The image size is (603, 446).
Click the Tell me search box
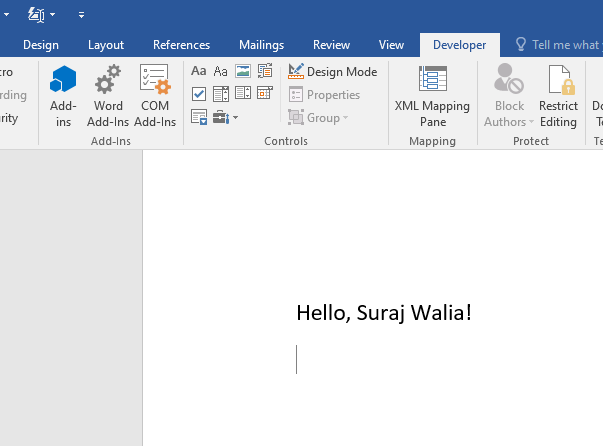pyautogui.click(x=562, y=45)
